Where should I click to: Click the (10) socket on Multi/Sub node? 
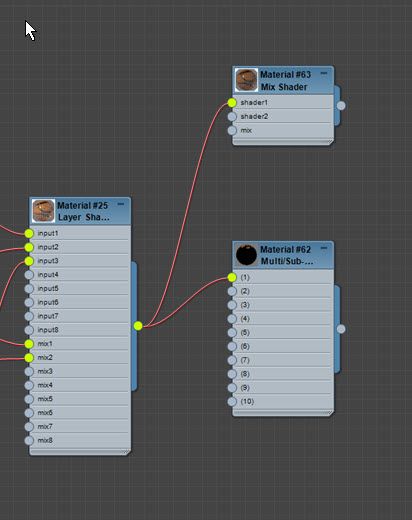click(232, 402)
